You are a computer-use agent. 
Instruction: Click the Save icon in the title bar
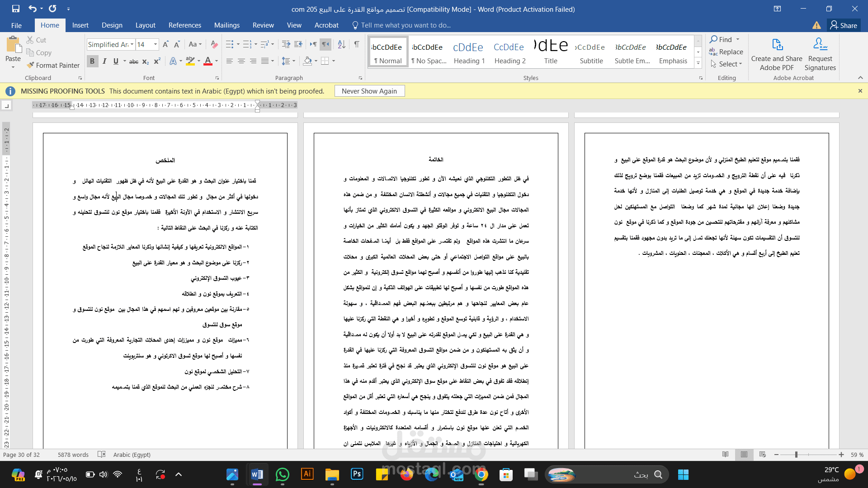coord(16,9)
